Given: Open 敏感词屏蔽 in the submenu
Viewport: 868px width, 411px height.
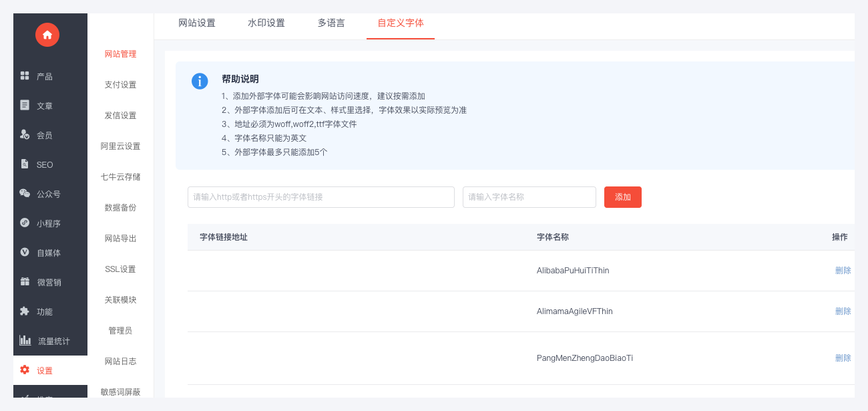Looking at the screenshot, I should coord(121,392).
